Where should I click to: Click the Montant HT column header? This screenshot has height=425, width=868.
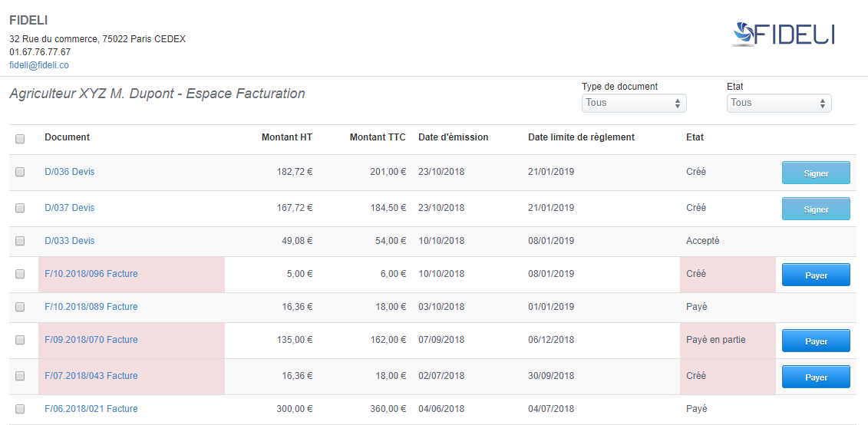pos(287,137)
